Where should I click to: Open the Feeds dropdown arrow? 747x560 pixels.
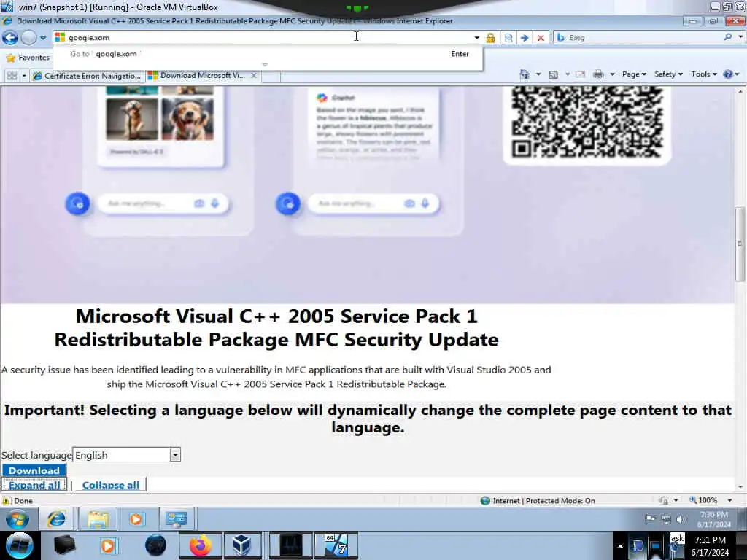568,74
